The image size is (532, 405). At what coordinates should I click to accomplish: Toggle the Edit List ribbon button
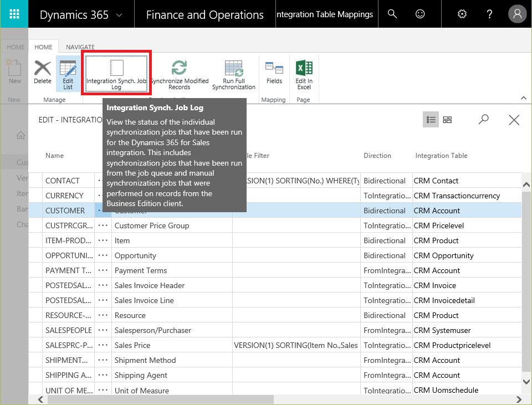[68, 74]
